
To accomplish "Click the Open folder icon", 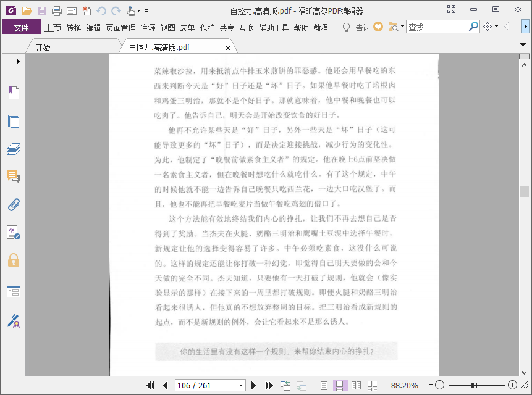I will point(27,11).
